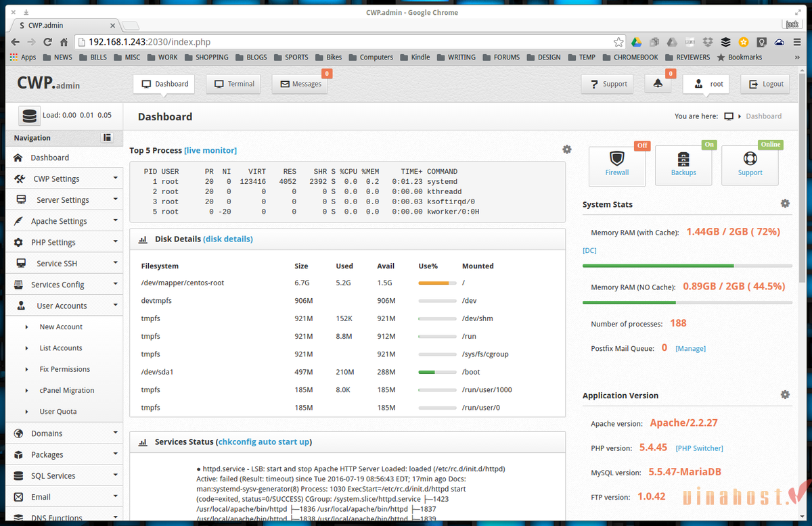This screenshot has height=526, width=812.
Task: Open the disk details link
Action: (x=228, y=239)
